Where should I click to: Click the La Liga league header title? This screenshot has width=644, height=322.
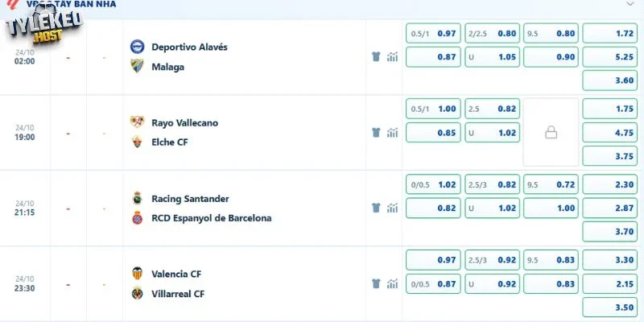pos(71,4)
